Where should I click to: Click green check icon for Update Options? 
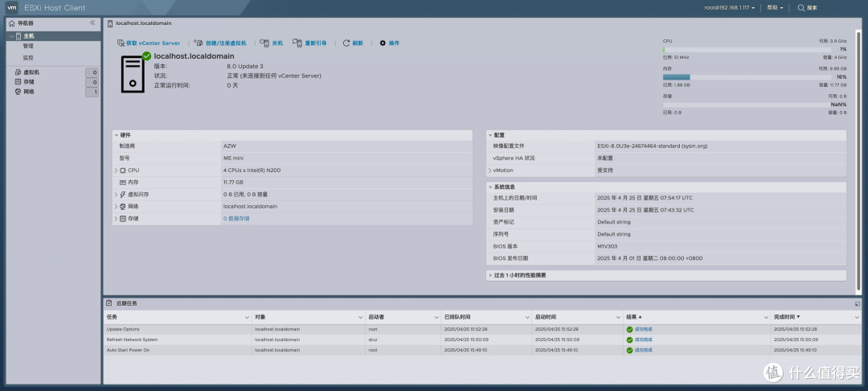pyautogui.click(x=629, y=330)
